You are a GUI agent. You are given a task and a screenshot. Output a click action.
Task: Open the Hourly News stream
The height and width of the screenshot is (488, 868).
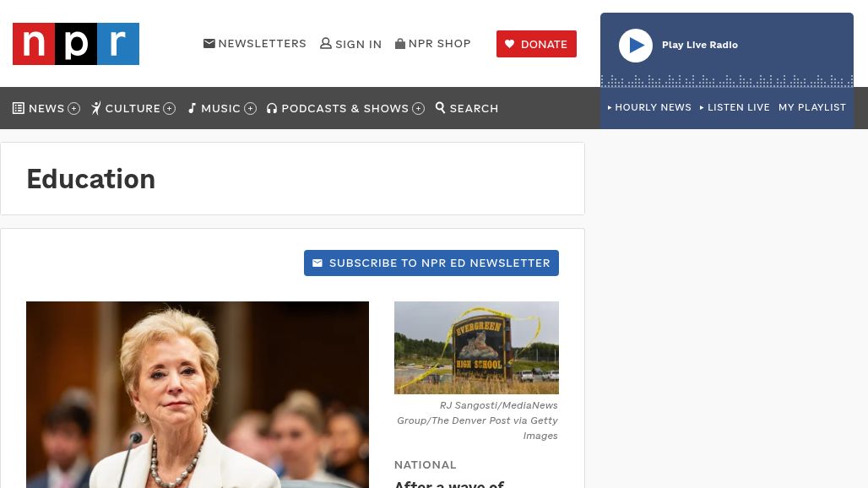[649, 107]
